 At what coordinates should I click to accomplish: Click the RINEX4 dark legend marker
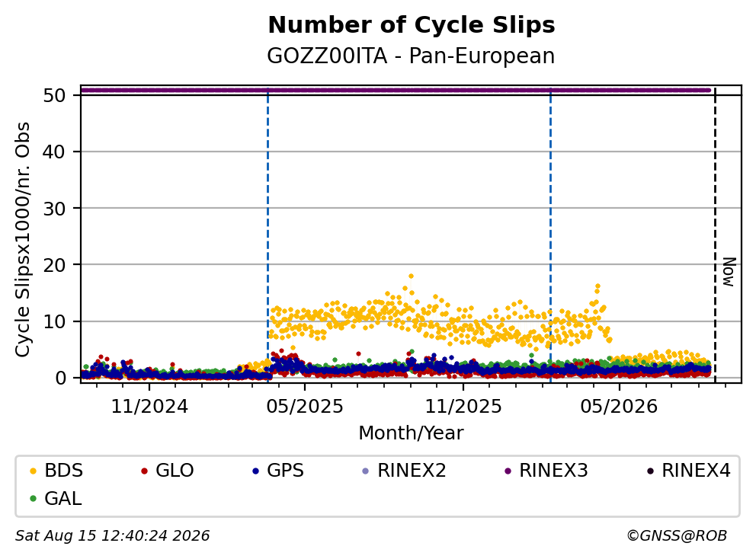pyautogui.click(x=650, y=471)
